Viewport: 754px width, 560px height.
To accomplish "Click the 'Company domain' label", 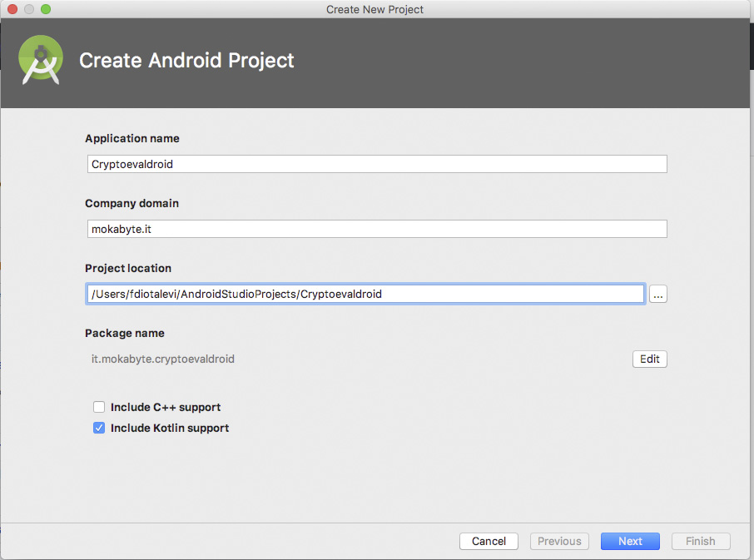I will point(131,203).
